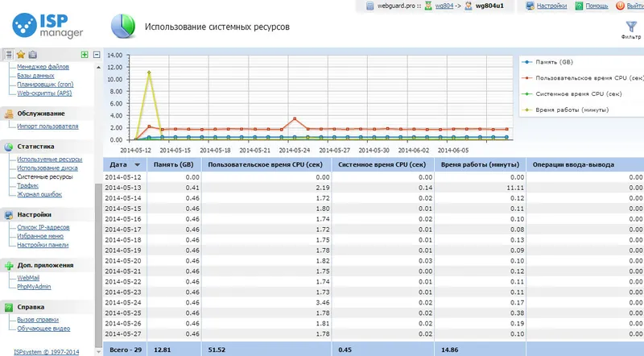Toggle Время работы (минуты) legend series

[565, 110]
